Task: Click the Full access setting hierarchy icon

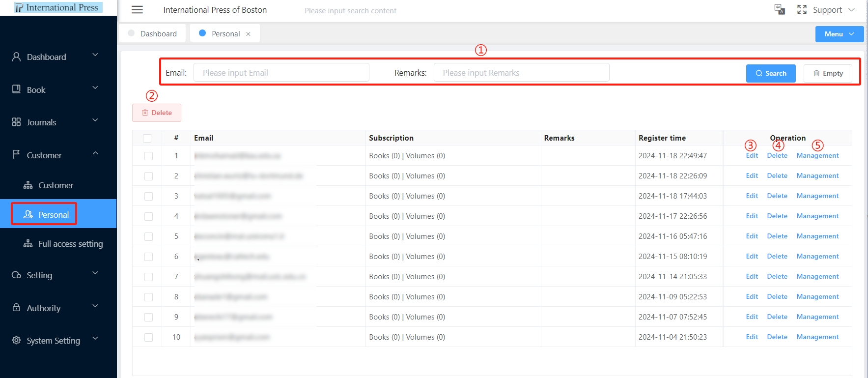Action: tap(28, 243)
